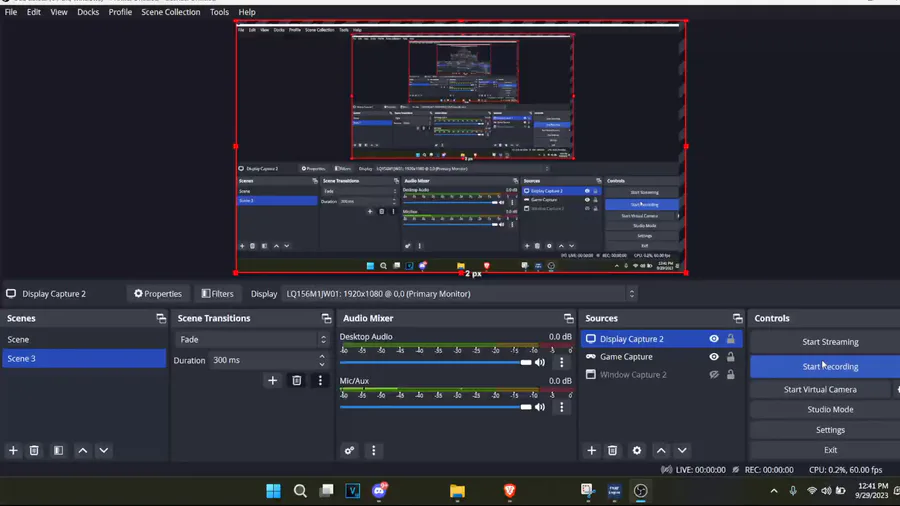The height and width of the screenshot is (506, 900).
Task: Mute Mic/Aux speaker icon
Action: tap(540, 407)
